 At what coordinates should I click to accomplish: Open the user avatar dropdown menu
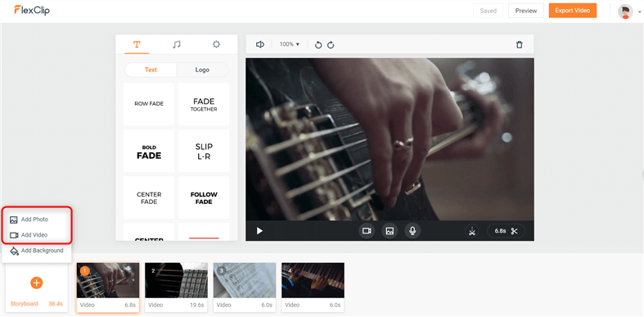click(629, 11)
